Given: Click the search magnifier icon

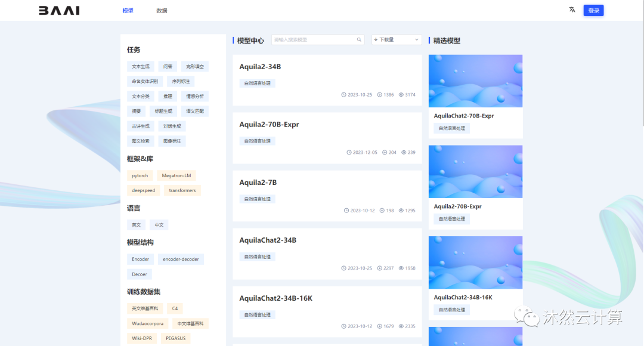Looking at the screenshot, I should coord(359,40).
